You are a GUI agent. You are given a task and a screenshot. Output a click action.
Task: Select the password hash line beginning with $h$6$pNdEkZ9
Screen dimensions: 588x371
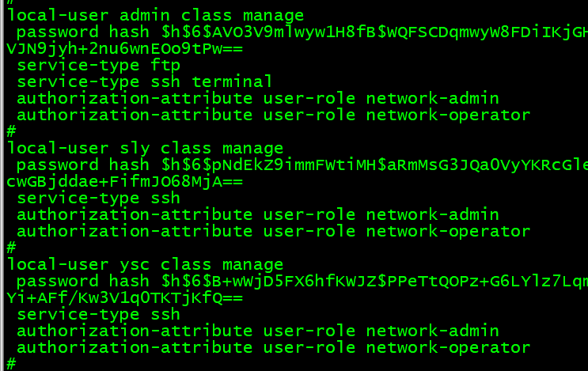coord(301,165)
